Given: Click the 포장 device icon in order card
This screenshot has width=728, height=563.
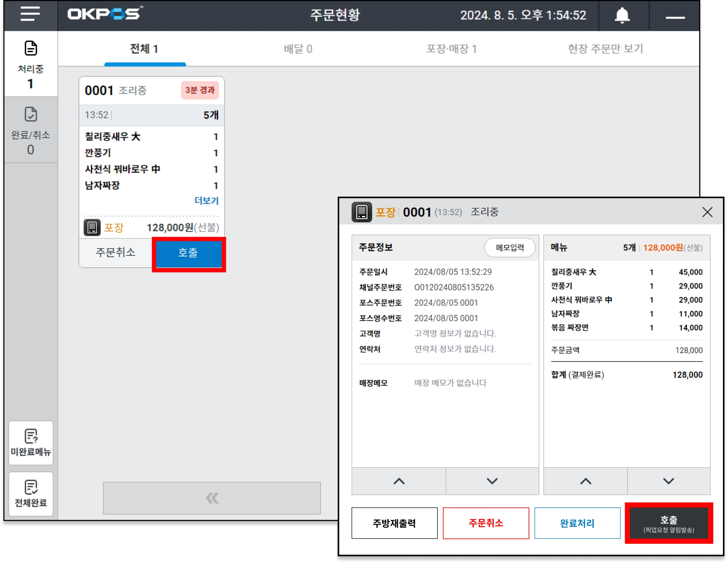Looking at the screenshot, I should (x=92, y=228).
